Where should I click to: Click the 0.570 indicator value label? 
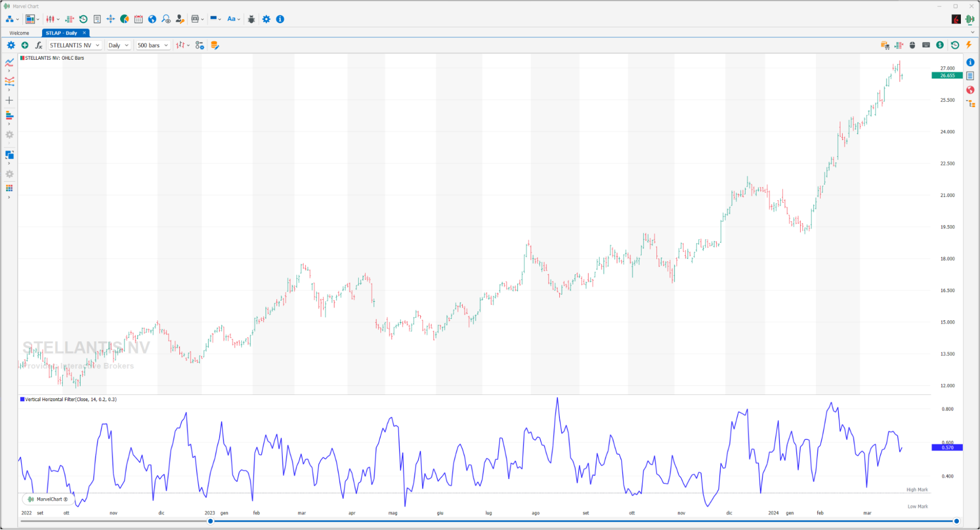point(947,448)
